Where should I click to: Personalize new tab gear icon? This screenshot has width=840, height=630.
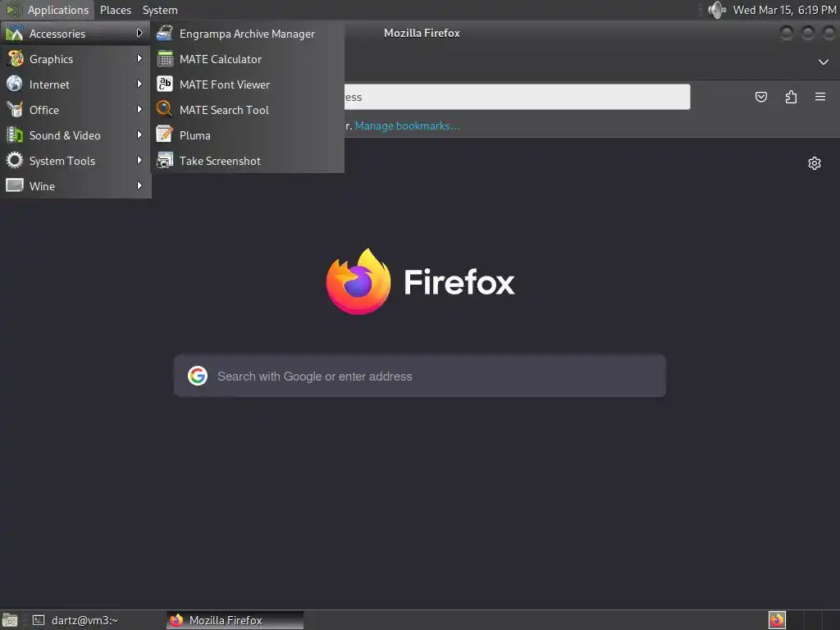pos(815,163)
